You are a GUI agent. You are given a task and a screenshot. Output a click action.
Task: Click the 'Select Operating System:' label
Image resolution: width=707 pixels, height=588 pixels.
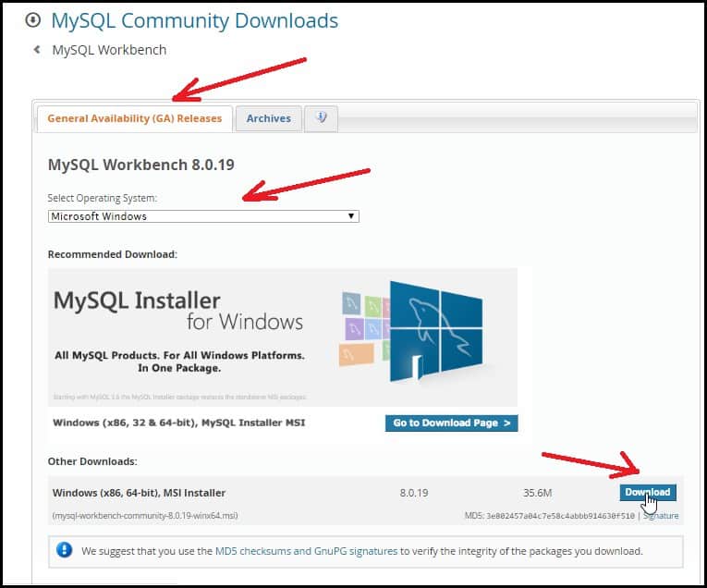click(x=103, y=198)
